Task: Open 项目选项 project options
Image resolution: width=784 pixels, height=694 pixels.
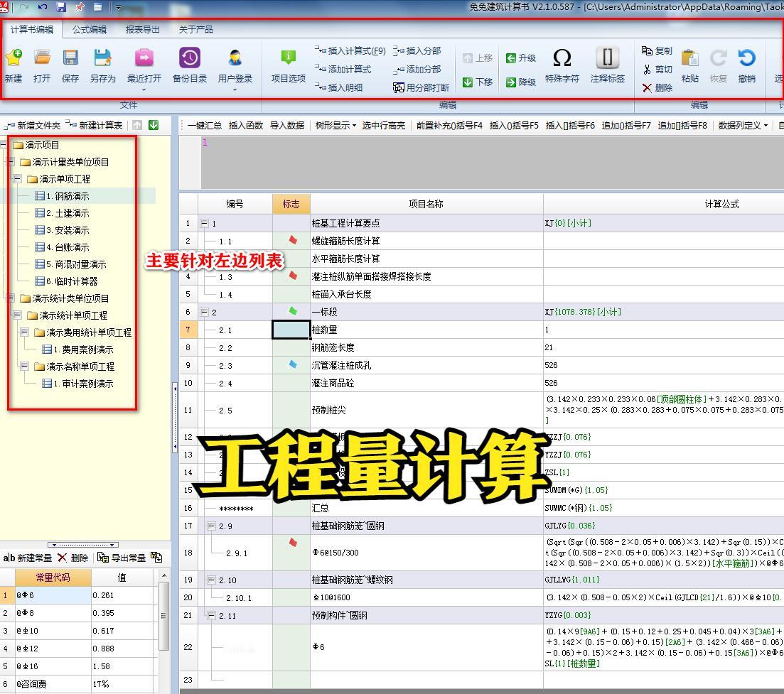Action: pos(288,59)
